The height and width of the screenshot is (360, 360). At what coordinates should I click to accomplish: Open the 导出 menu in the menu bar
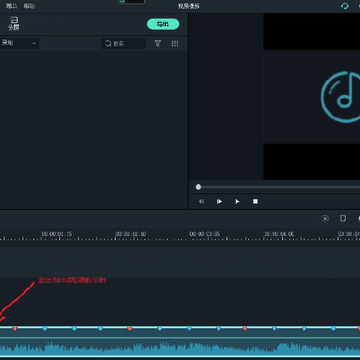[x=11, y=6]
